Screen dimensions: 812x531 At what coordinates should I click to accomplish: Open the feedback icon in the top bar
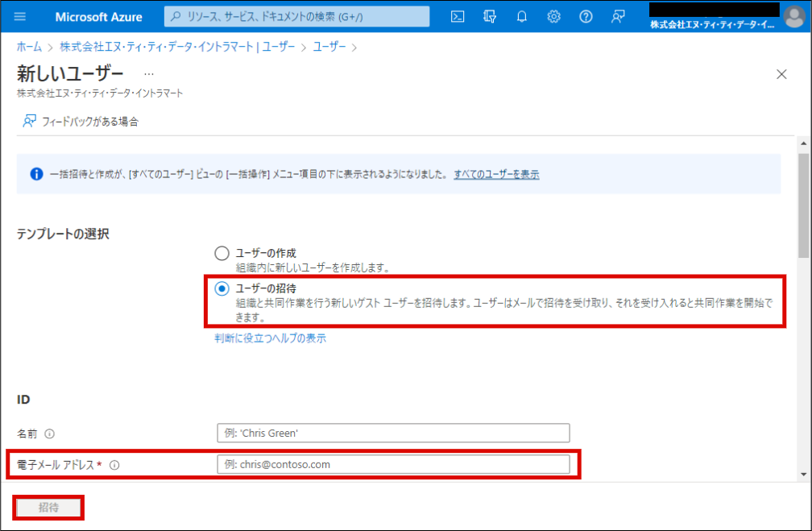click(x=618, y=17)
